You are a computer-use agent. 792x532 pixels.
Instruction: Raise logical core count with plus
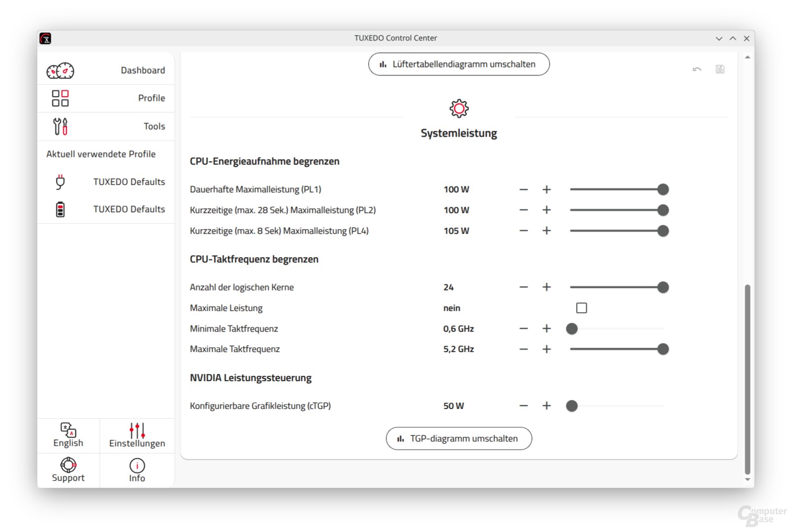547,287
